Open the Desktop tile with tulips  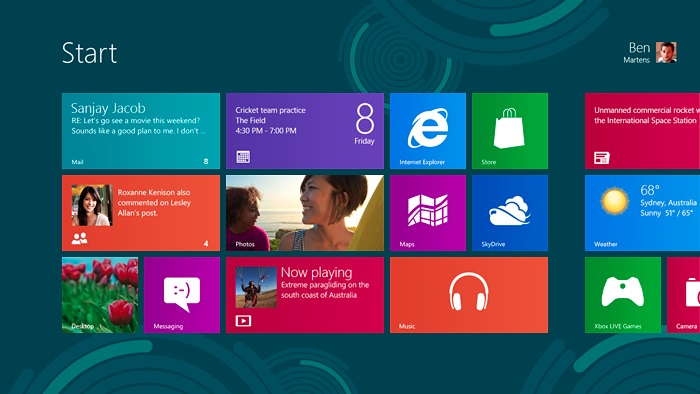[100, 295]
